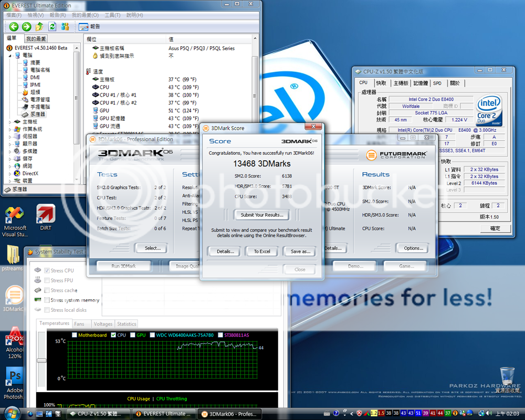This screenshot has width=525, height=420.
Task: Select DMI in the EVEREST tree
Action: point(35,77)
